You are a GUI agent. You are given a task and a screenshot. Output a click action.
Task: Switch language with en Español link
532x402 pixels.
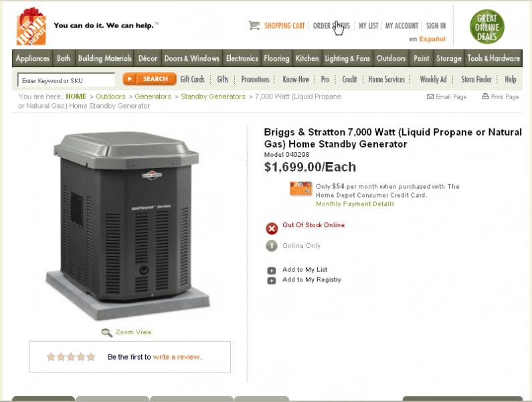pos(427,39)
